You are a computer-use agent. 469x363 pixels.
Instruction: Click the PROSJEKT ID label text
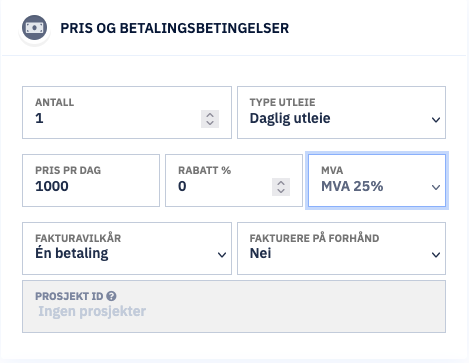(69, 296)
